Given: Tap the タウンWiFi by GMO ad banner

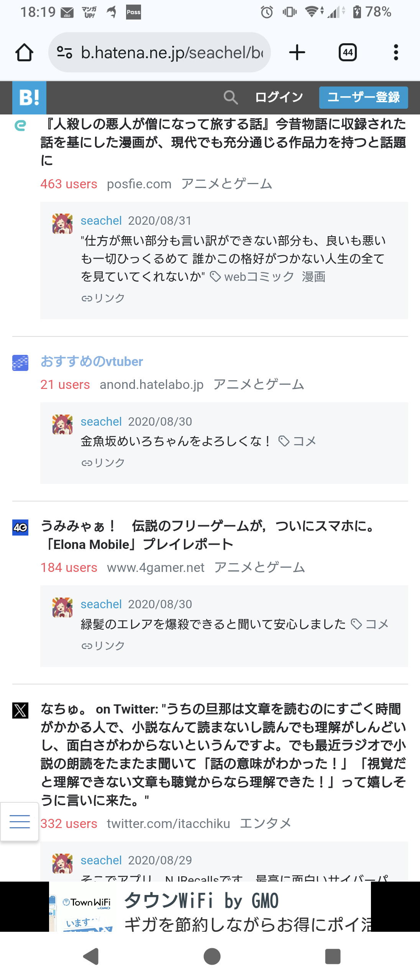Looking at the screenshot, I should click(210, 906).
